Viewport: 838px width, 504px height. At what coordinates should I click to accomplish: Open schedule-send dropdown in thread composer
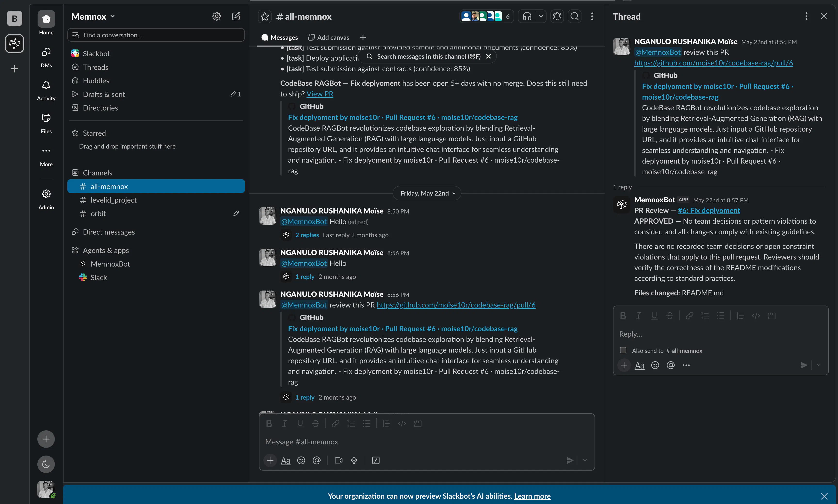819,365
